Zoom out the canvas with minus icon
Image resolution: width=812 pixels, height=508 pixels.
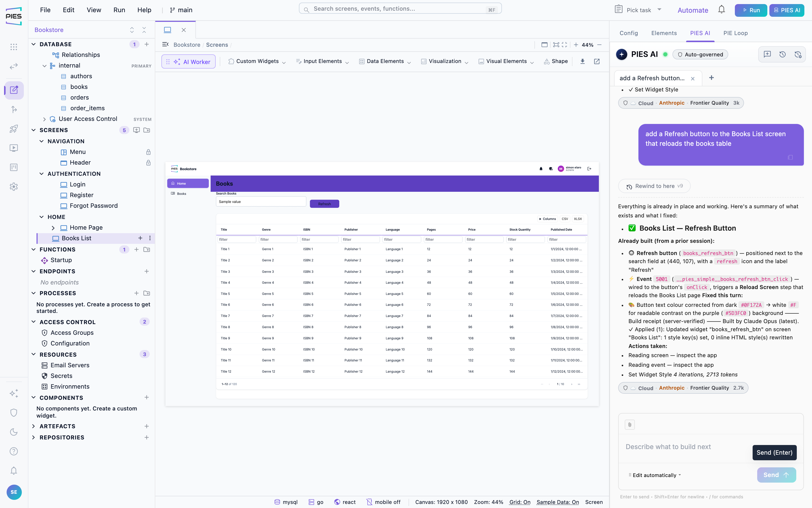[599, 45]
